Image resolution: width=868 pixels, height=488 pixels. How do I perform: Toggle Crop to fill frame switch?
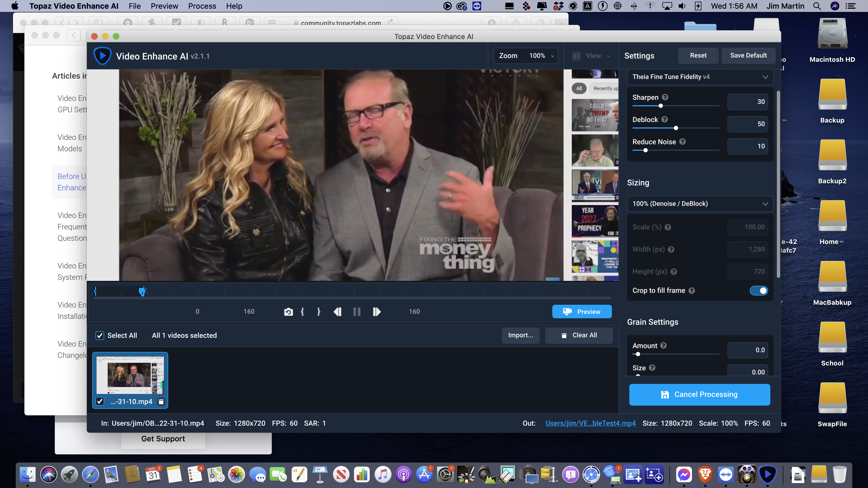click(759, 291)
